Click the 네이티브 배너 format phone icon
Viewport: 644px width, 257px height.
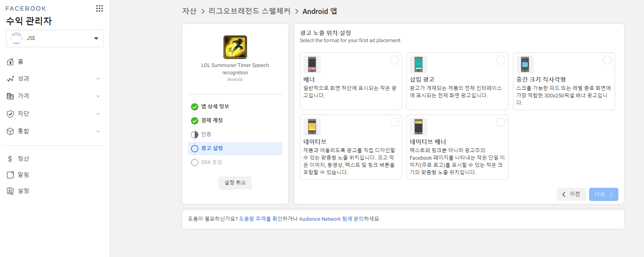(419, 127)
